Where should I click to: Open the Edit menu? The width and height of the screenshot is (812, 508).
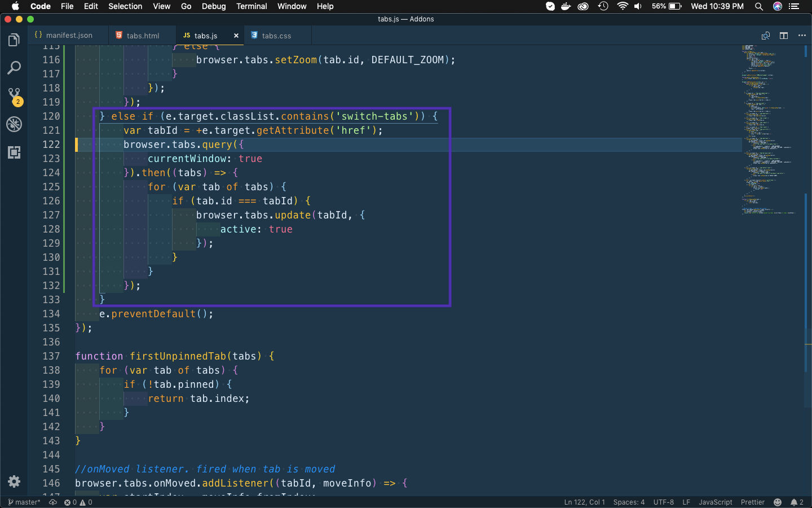coord(91,6)
